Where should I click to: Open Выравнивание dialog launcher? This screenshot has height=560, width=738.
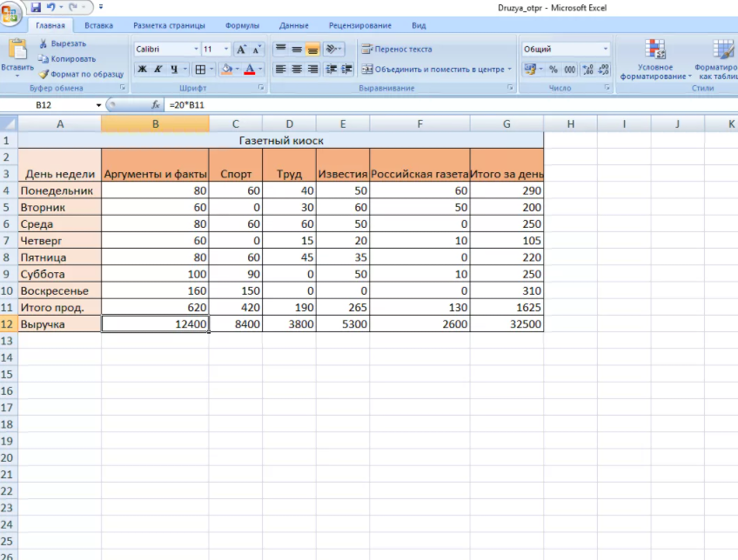pyautogui.click(x=510, y=88)
